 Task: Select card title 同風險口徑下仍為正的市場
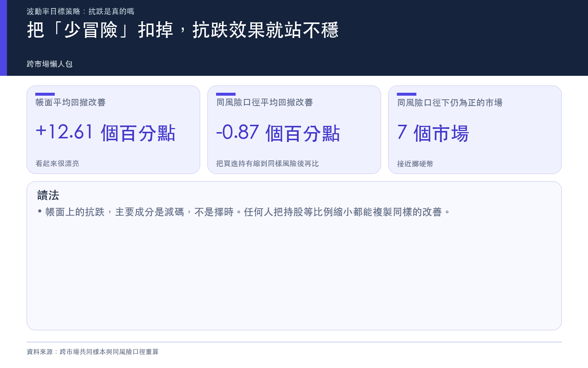[450, 103]
